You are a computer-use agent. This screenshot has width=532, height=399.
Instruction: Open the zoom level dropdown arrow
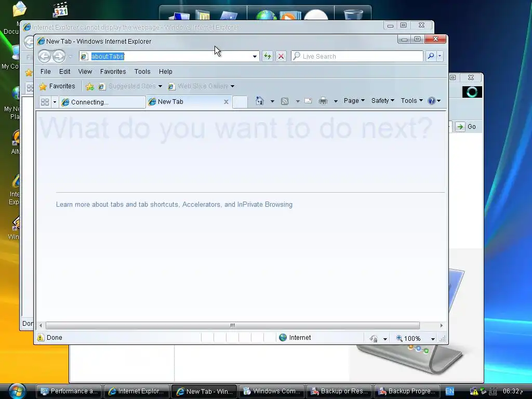click(433, 339)
